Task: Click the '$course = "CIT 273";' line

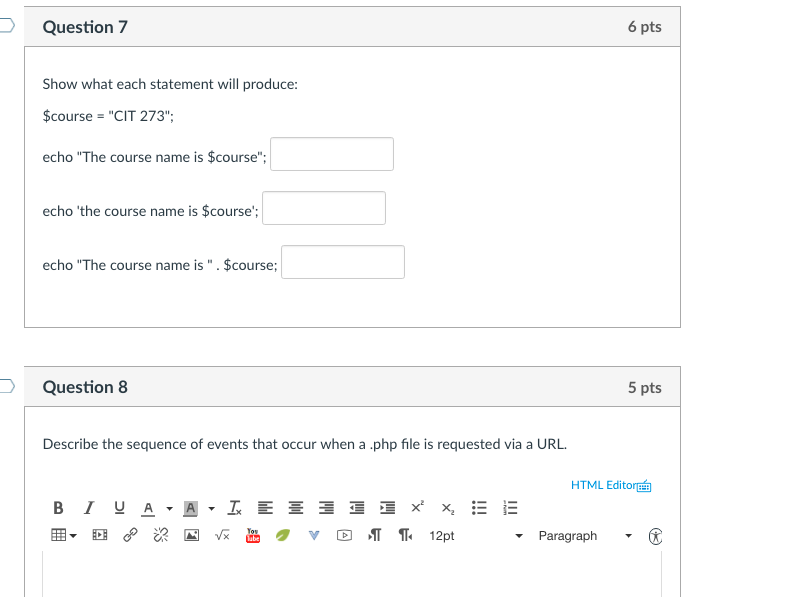Action: tap(108, 116)
